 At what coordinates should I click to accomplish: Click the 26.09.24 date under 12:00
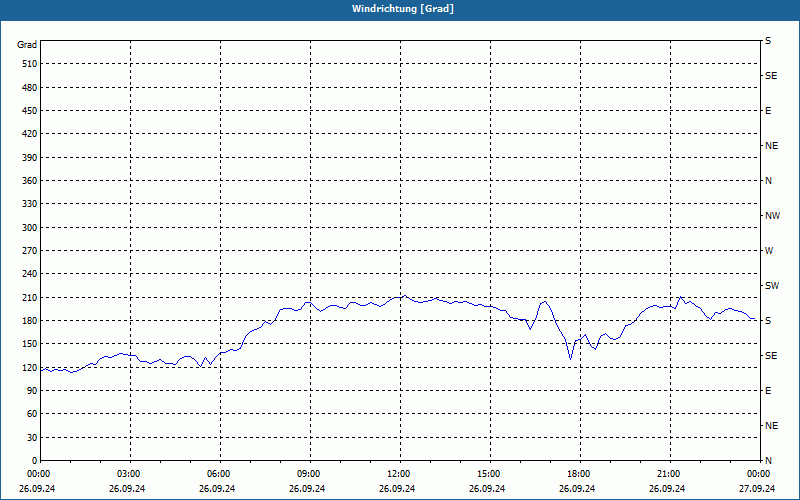click(397, 488)
